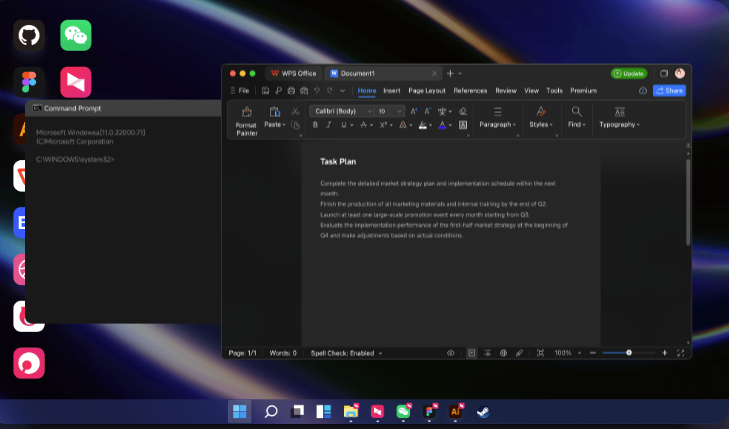Click the Character Border icon
Viewport: 729px width, 429px height.
pos(463,125)
